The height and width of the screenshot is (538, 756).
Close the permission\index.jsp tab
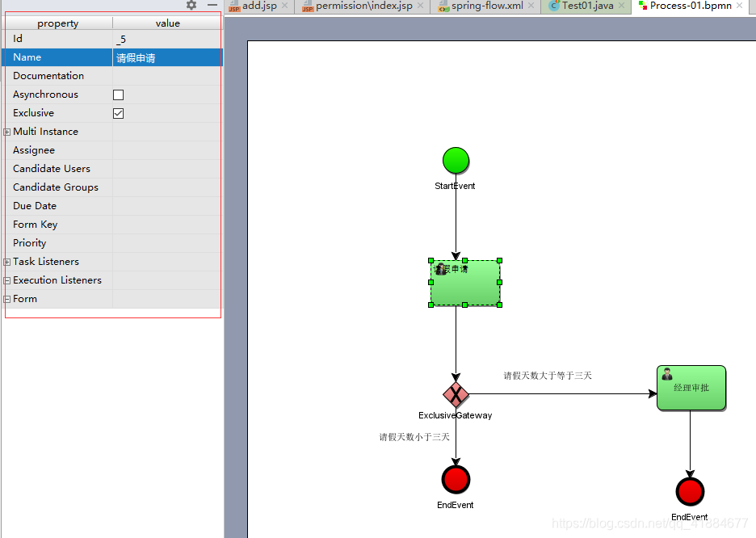point(421,6)
